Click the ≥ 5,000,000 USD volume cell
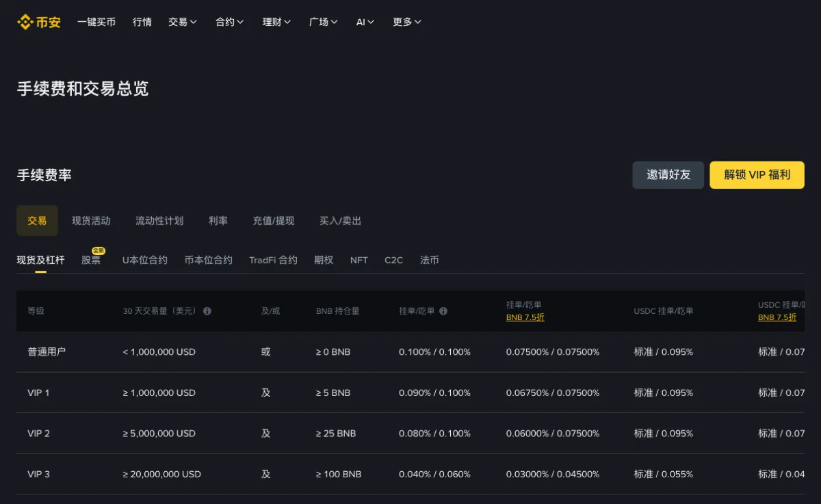821x504 pixels. coord(159,433)
